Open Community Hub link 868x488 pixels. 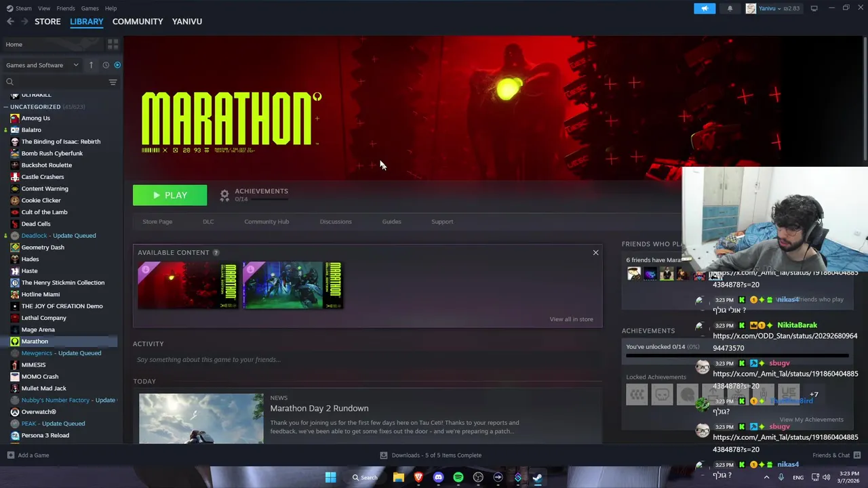[267, 222]
